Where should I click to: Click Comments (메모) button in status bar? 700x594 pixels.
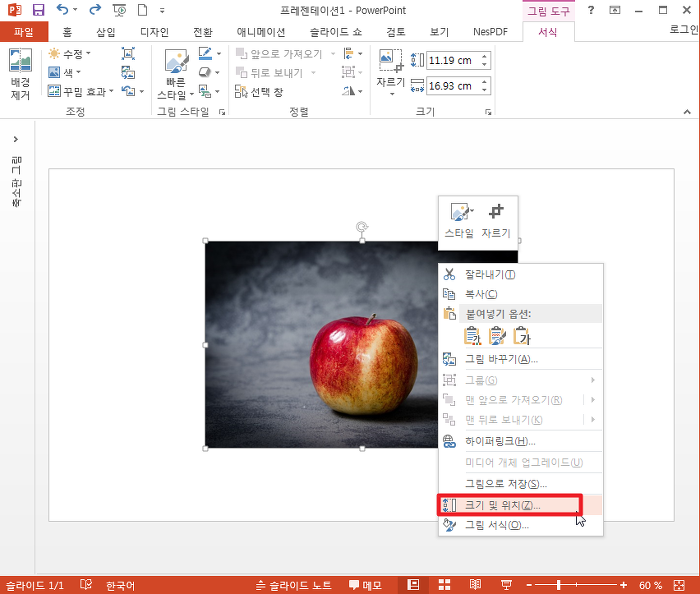coord(365,585)
